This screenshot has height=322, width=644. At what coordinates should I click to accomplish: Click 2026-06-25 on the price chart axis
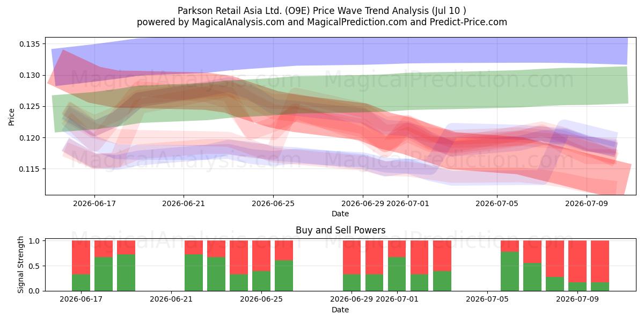point(273,203)
